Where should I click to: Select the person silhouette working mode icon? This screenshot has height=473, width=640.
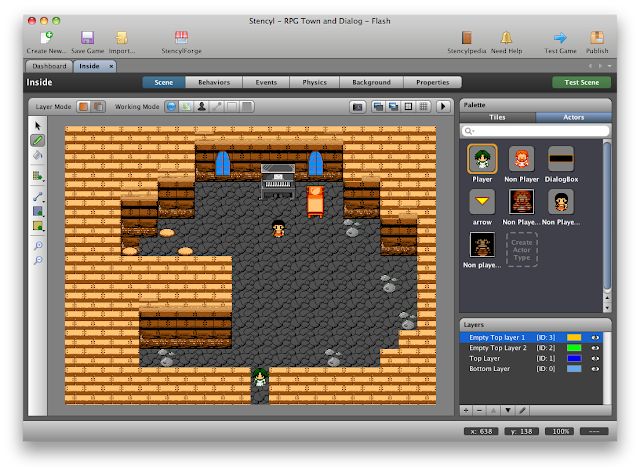(x=201, y=107)
